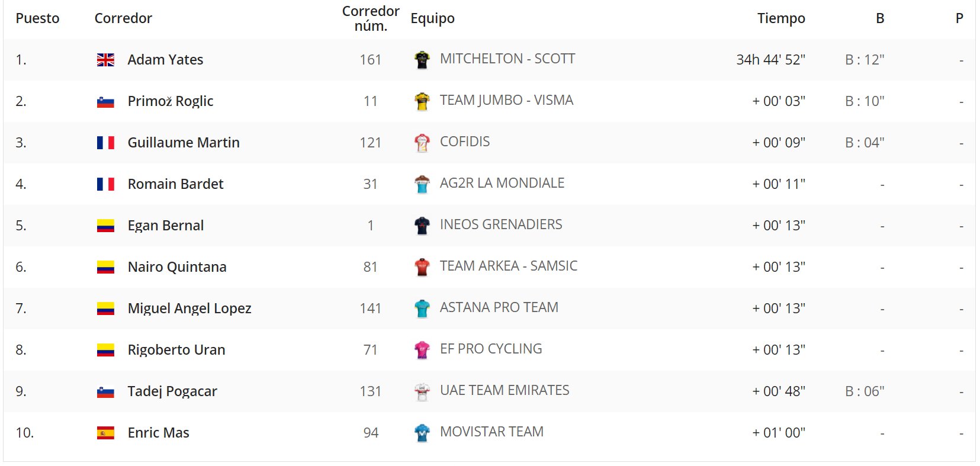Open the MOVISTAR TEAM name link
Image resolution: width=980 pixels, height=466 pixels.
tap(491, 432)
